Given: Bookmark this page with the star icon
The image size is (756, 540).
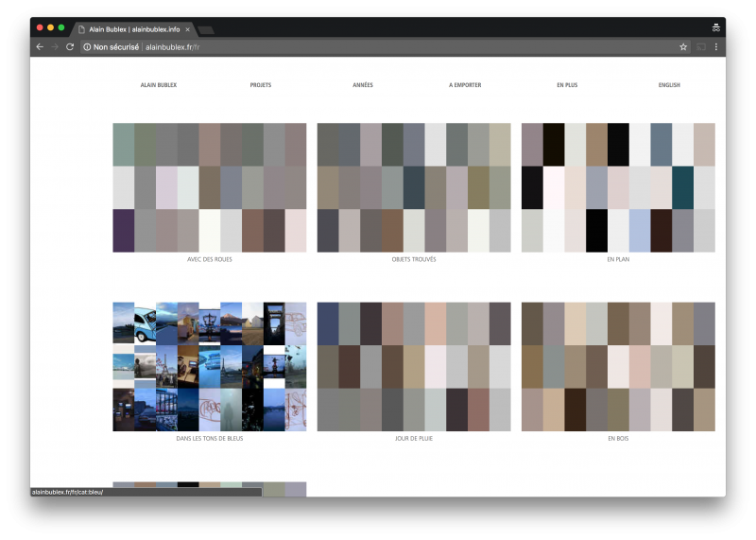Looking at the screenshot, I should pos(683,46).
